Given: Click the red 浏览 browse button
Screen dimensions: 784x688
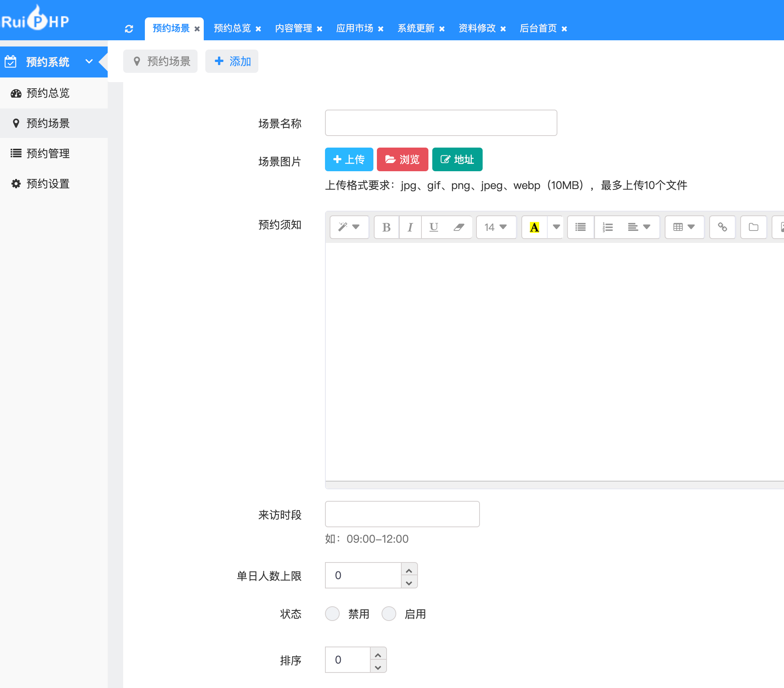Looking at the screenshot, I should point(402,160).
